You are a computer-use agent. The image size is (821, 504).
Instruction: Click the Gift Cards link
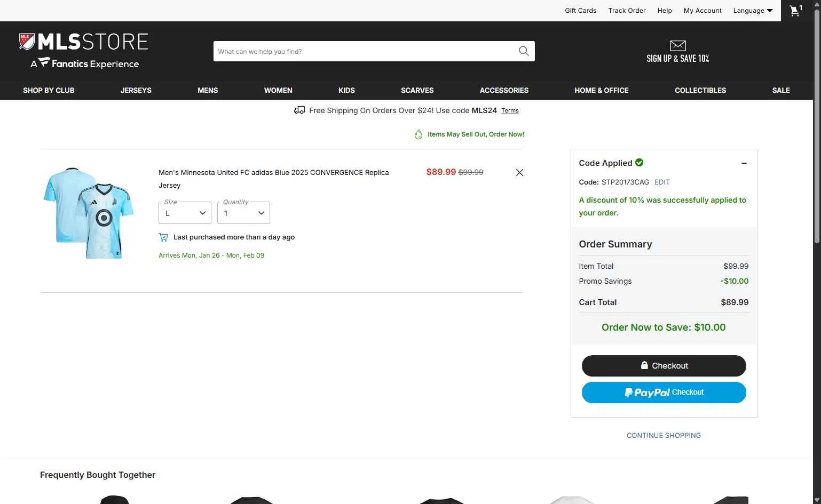pyautogui.click(x=580, y=11)
